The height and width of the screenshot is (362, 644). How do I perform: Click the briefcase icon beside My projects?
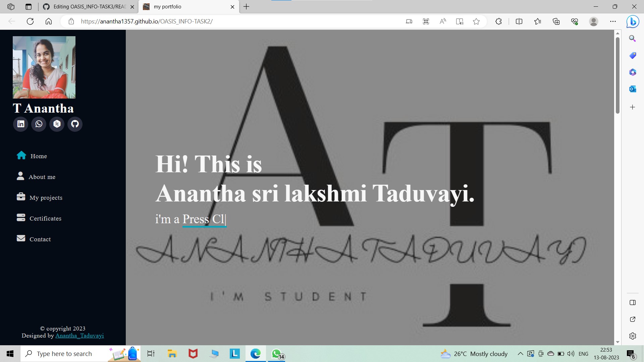tap(21, 197)
